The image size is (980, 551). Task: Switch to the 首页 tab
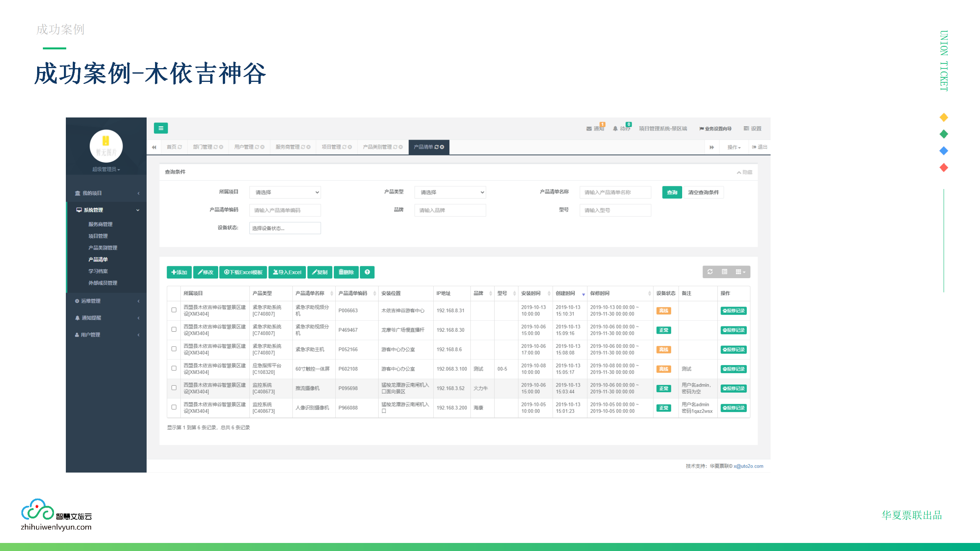click(171, 147)
